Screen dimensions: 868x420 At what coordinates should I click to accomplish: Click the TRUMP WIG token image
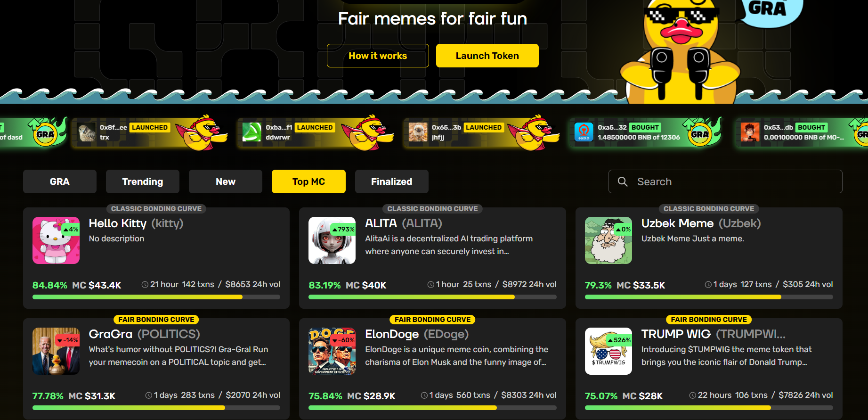(x=608, y=351)
